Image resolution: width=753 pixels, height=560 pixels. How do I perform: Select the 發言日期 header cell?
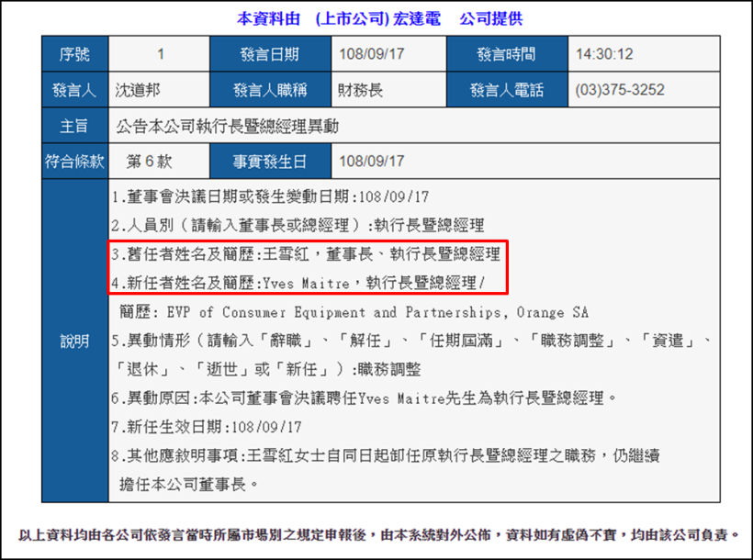(x=270, y=54)
